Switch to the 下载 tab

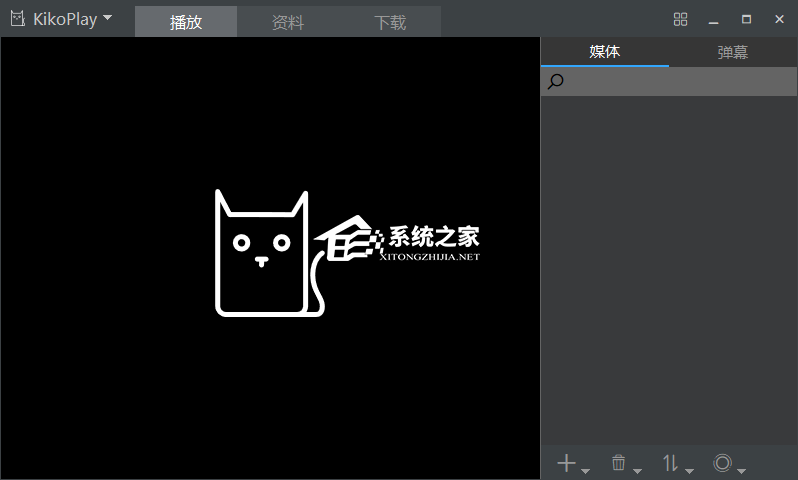point(390,22)
